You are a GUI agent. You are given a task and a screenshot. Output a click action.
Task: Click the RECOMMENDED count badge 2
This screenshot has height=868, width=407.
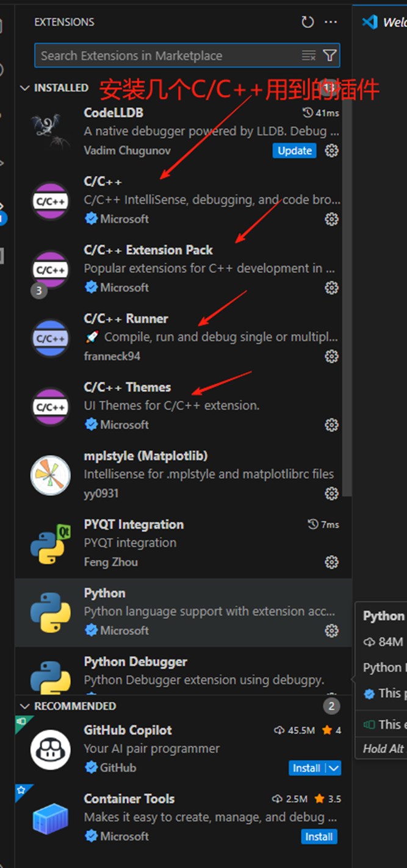[x=331, y=706]
